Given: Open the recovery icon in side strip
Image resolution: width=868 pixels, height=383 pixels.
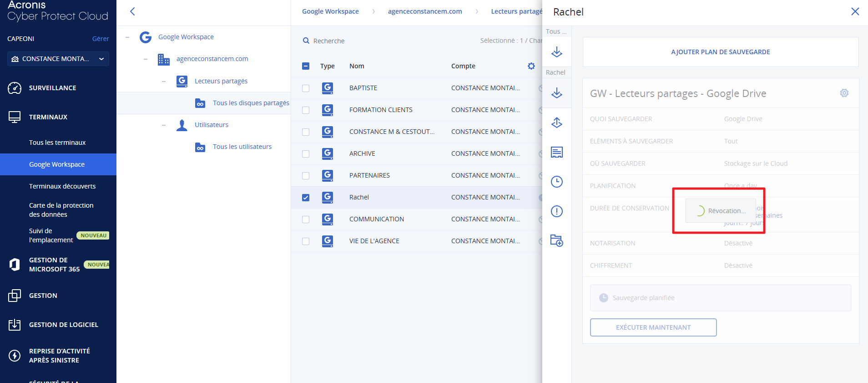Looking at the screenshot, I should tap(557, 123).
